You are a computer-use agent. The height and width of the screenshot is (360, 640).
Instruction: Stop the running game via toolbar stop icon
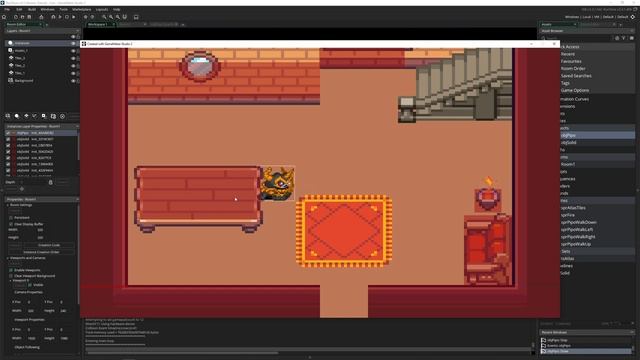coord(67,17)
